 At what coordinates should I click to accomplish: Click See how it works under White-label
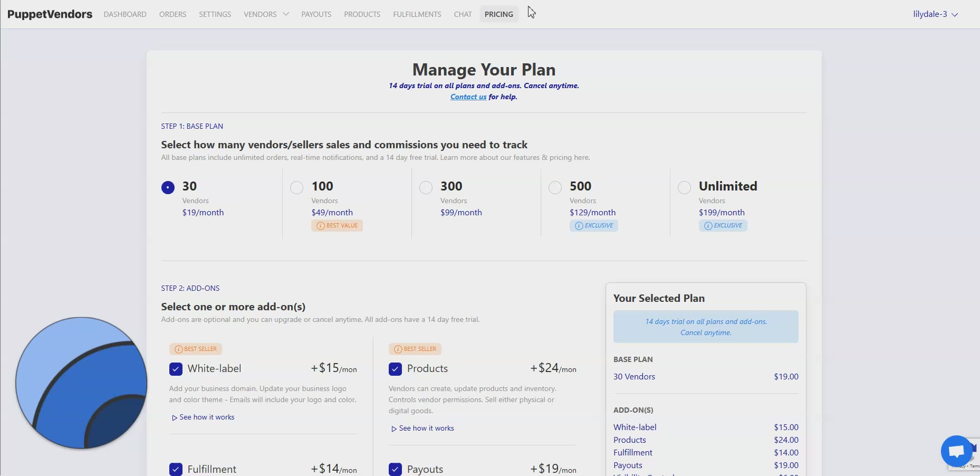[x=203, y=417]
